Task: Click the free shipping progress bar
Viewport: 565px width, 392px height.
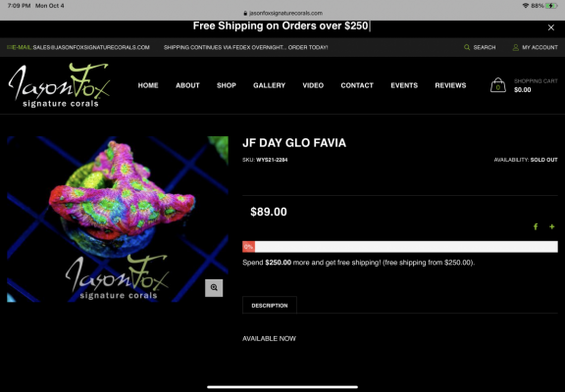Action: tap(400, 247)
